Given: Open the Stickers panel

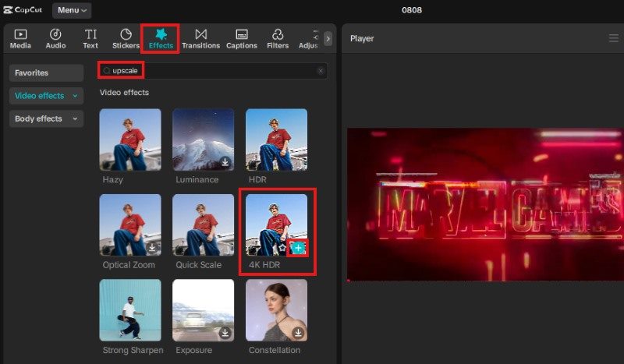Looking at the screenshot, I should pyautogui.click(x=126, y=38).
